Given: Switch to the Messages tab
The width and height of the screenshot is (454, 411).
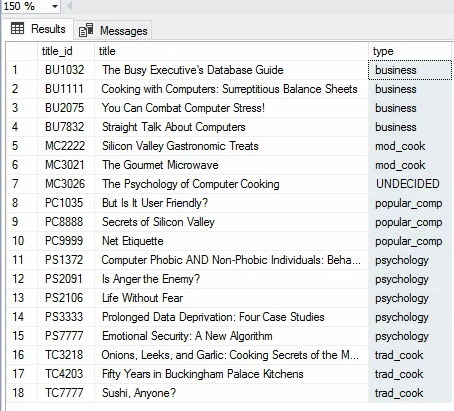Looking at the screenshot, I should (113, 30).
